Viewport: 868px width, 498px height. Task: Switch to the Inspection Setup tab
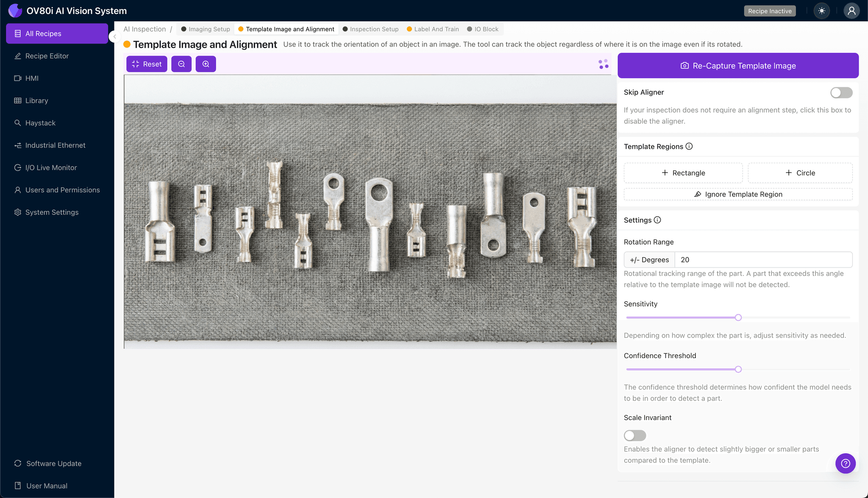tap(370, 29)
